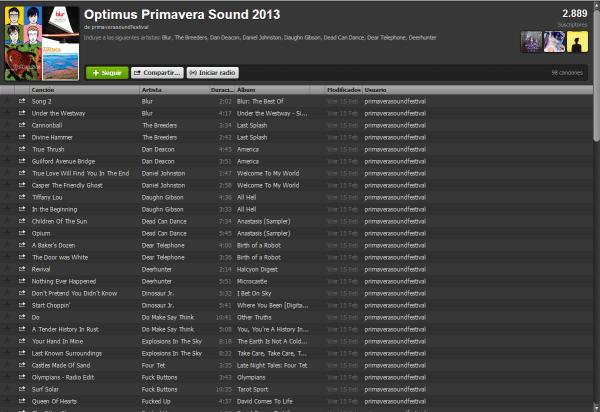Click the playlist cover art mosaic
Viewport: 600px width, 412px height.
tap(42, 43)
